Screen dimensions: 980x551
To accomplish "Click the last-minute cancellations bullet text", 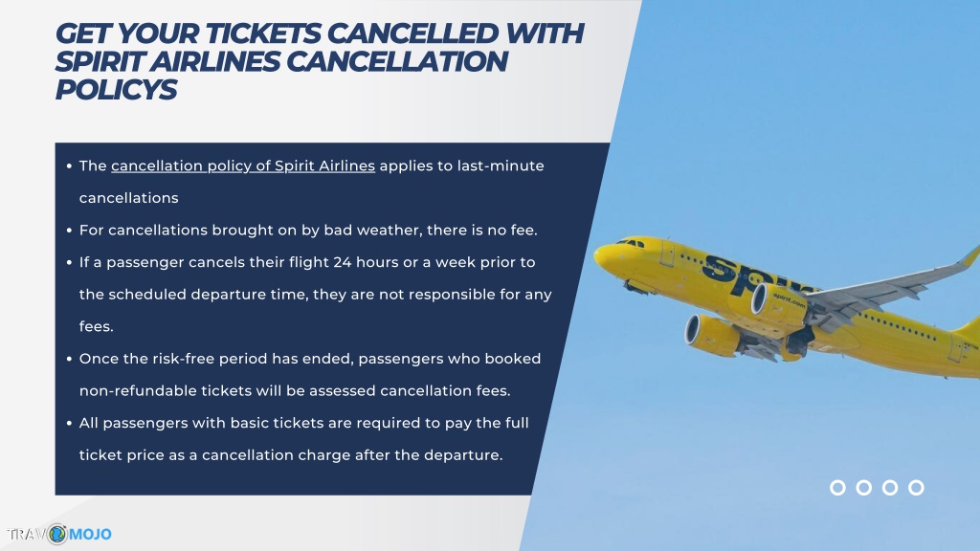I will pos(311,182).
